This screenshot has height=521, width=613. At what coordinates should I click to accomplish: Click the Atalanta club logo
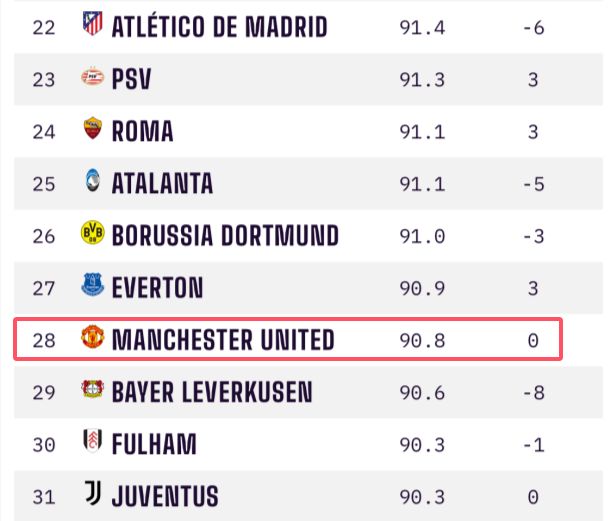coord(93,180)
